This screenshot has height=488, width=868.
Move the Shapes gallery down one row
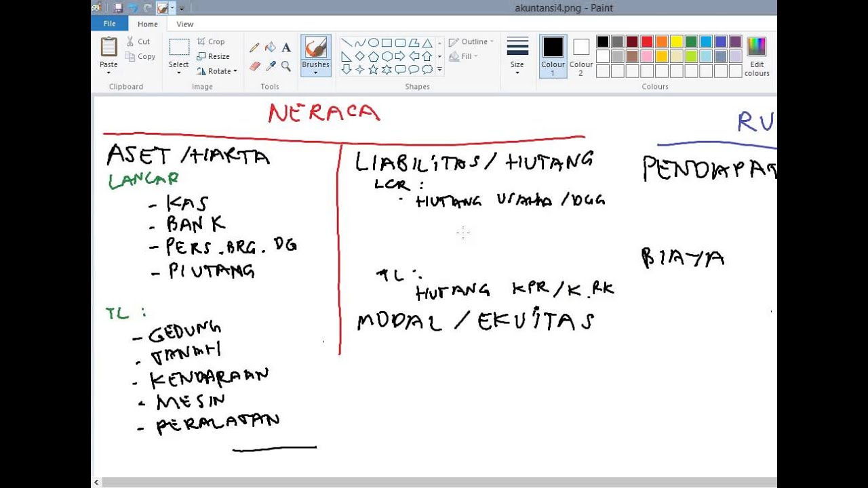tap(439, 56)
